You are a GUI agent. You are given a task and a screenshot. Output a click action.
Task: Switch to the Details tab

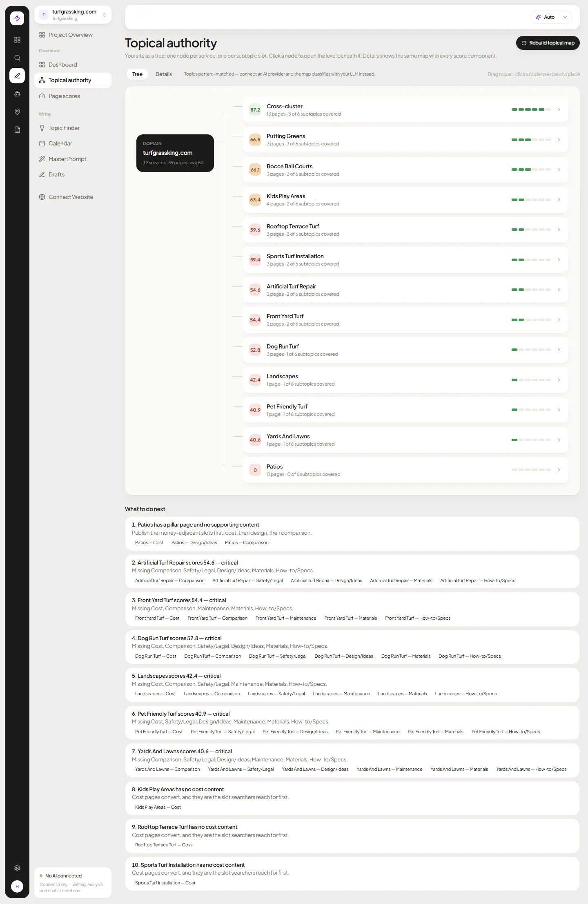point(164,74)
